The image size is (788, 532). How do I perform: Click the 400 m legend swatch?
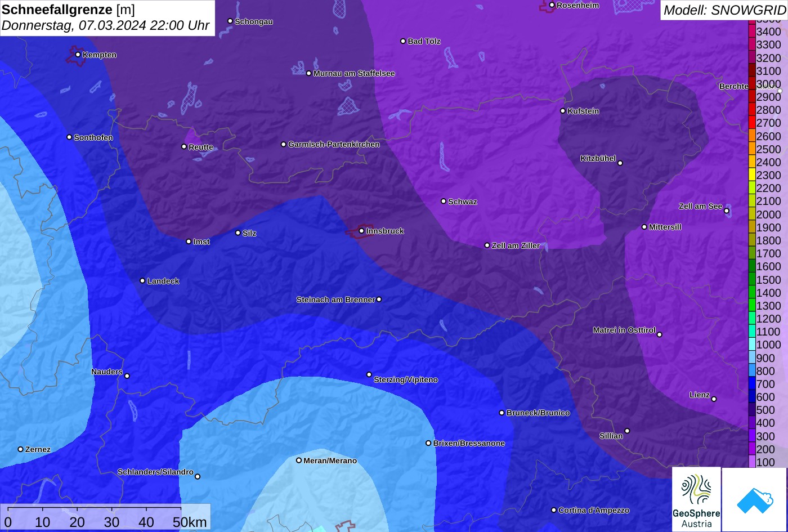(x=751, y=423)
